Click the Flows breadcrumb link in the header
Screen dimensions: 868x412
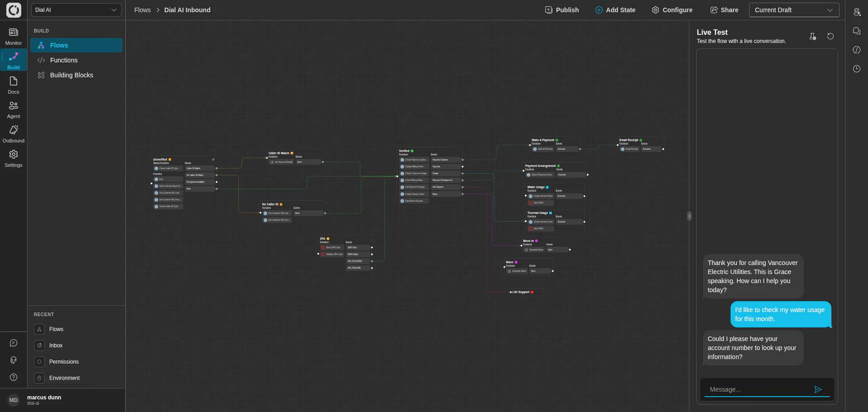[x=142, y=10]
